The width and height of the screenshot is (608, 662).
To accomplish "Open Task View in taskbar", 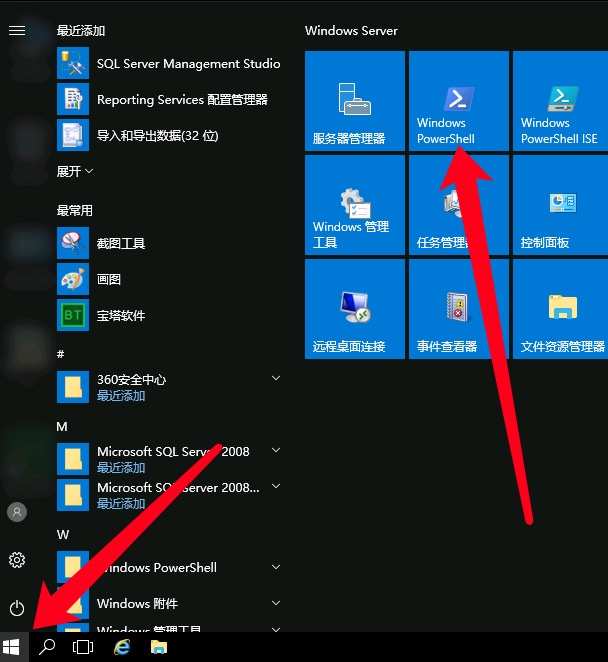I will pos(83,647).
